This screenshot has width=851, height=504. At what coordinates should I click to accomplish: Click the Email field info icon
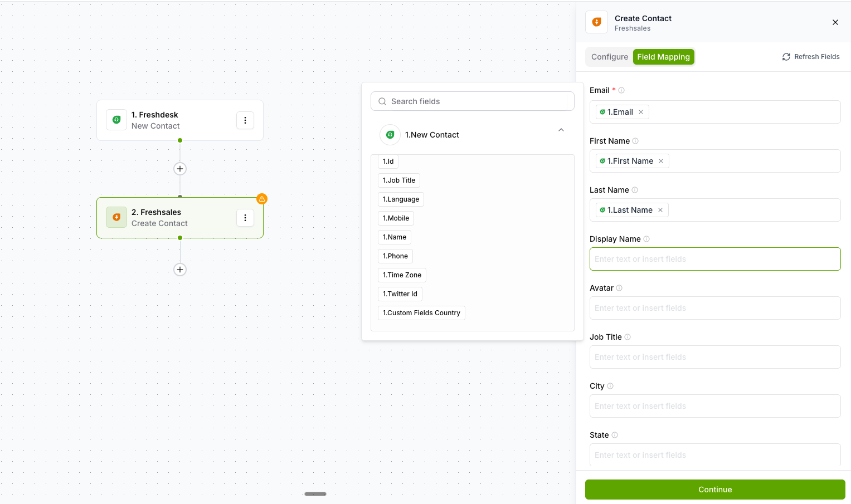coord(621,90)
